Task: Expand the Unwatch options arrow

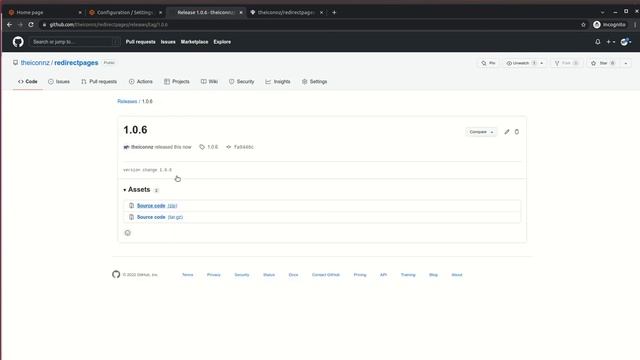Action: pos(542,63)
